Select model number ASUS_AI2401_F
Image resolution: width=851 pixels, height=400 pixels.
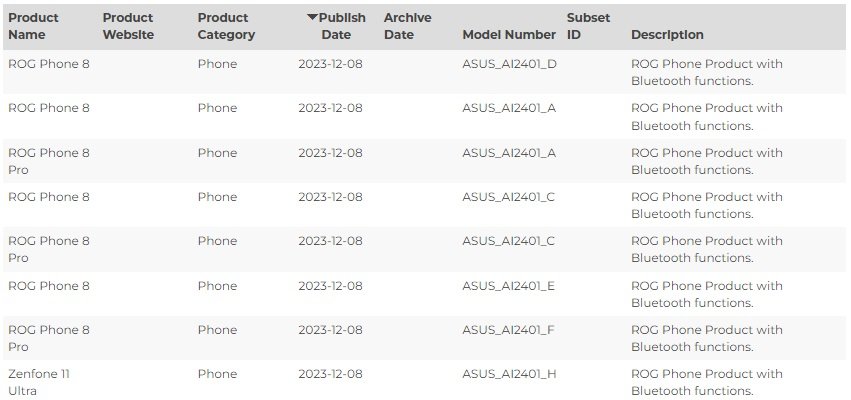coord(509,330)
